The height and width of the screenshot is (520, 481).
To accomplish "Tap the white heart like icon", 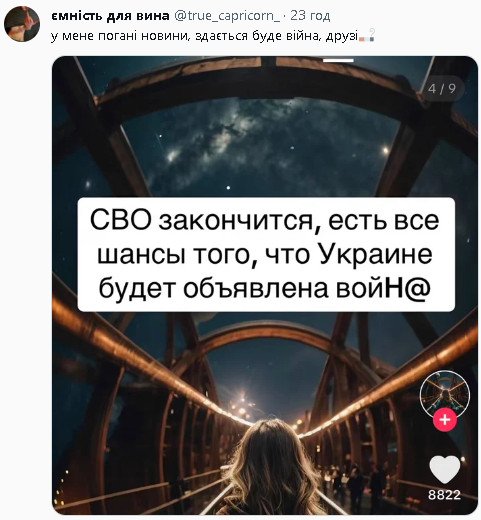I will pyautogui.click(x=445, y=469).
